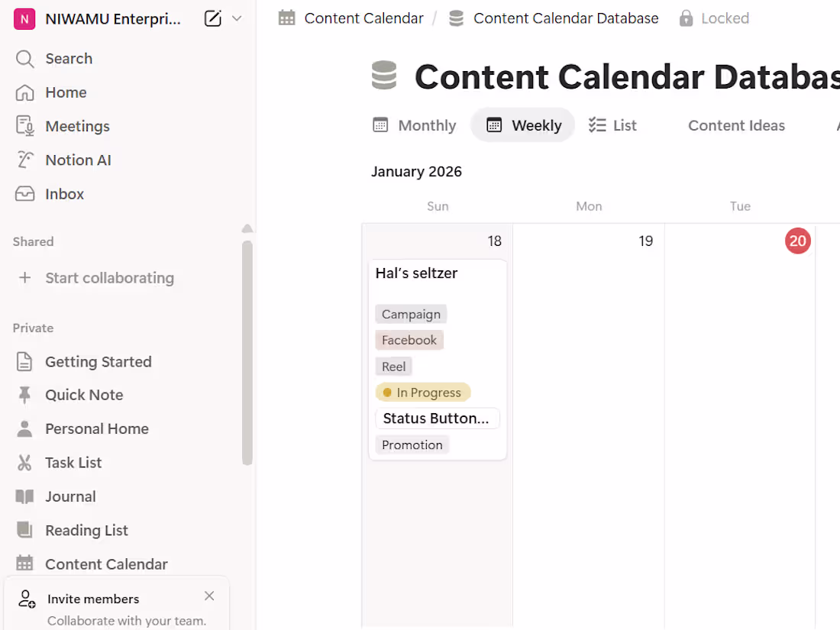Open the Task List page

73,463
